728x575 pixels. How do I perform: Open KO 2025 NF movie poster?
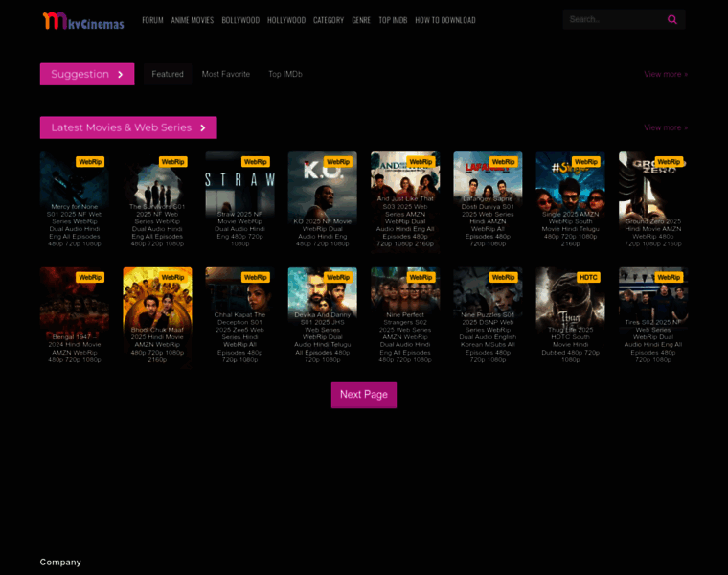(x=323, y=202)
